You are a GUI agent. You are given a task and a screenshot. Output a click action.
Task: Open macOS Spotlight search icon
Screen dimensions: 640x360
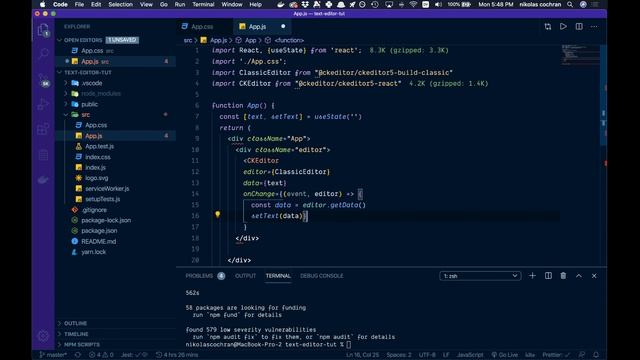click(x=570, y=4)
